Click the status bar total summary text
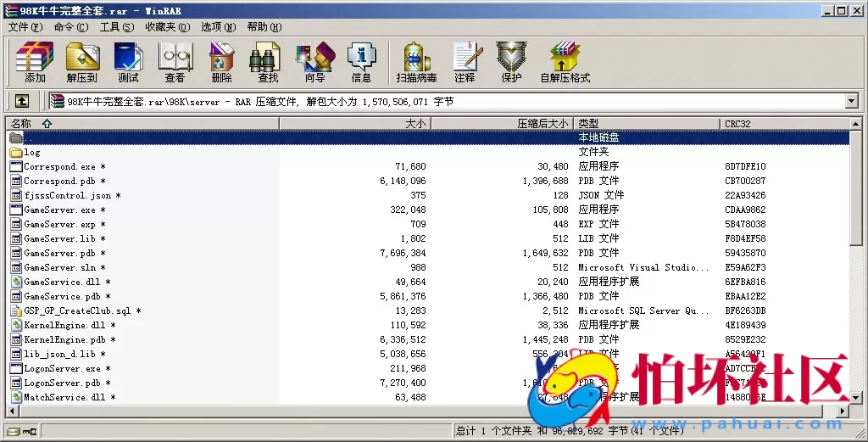The width and height of the screenshot is (868, 442). click(x=570, y=430)
